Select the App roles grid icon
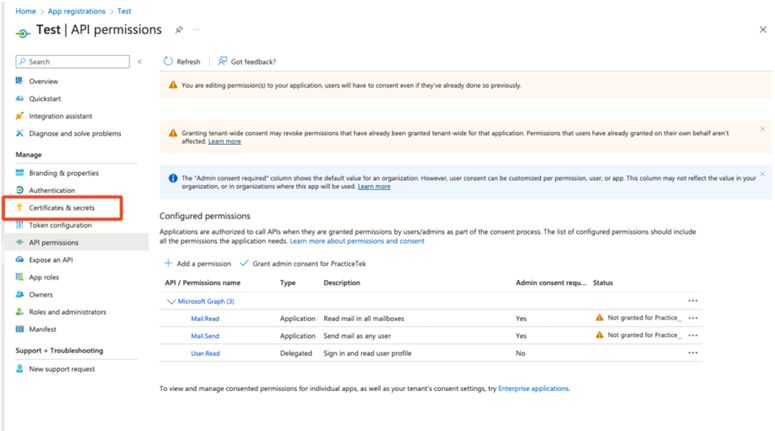This screenshot has height=431, width=775. tap(19, 277)
